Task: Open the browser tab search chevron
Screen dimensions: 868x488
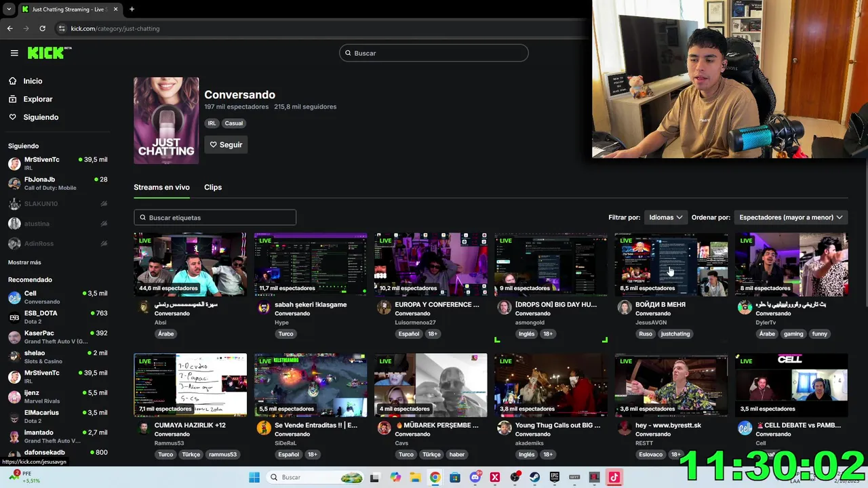Action: tap(8, 9)
